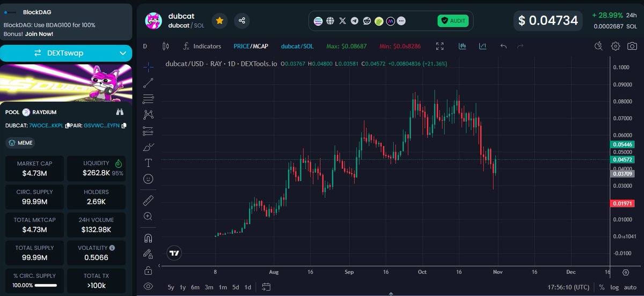644x296 pixels.
Task: Set chart range to 1m
Action: pos(222,287)
